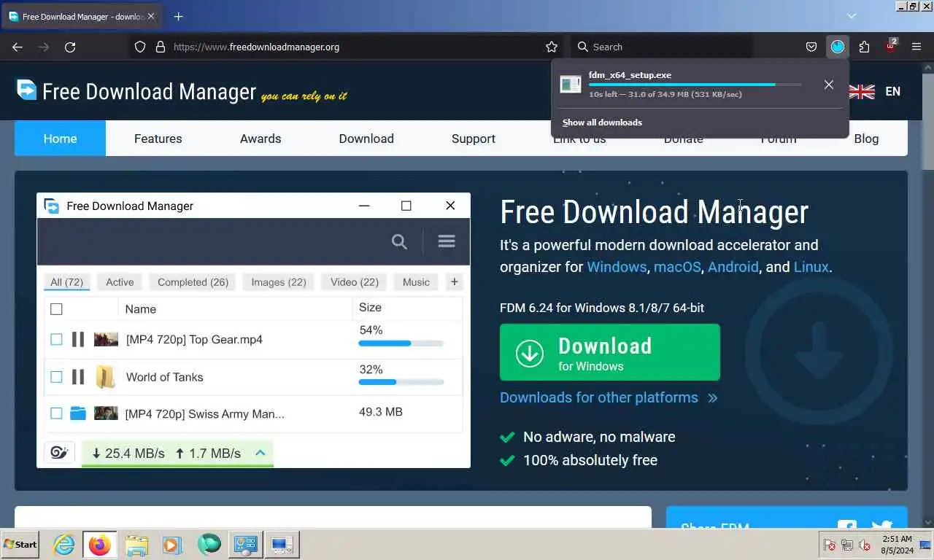
Task: Check the Top Gear.mp4 row checkbox
Action: pos(56,339)
